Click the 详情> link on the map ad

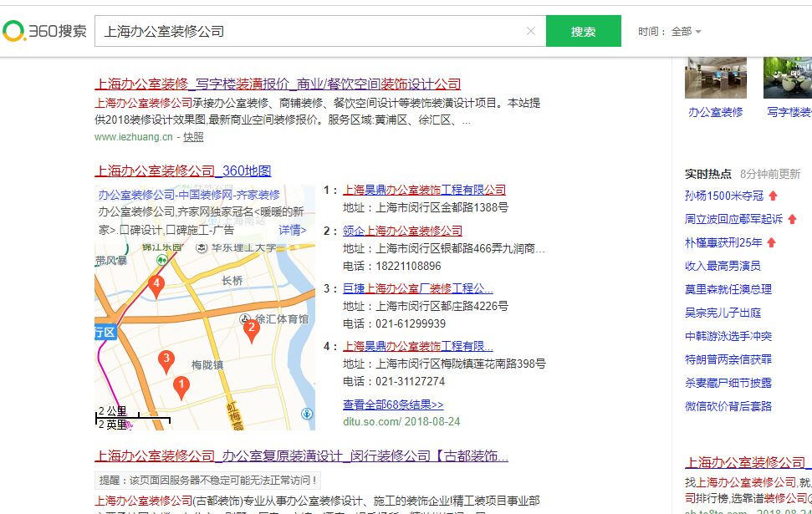(x=293, y=230)
